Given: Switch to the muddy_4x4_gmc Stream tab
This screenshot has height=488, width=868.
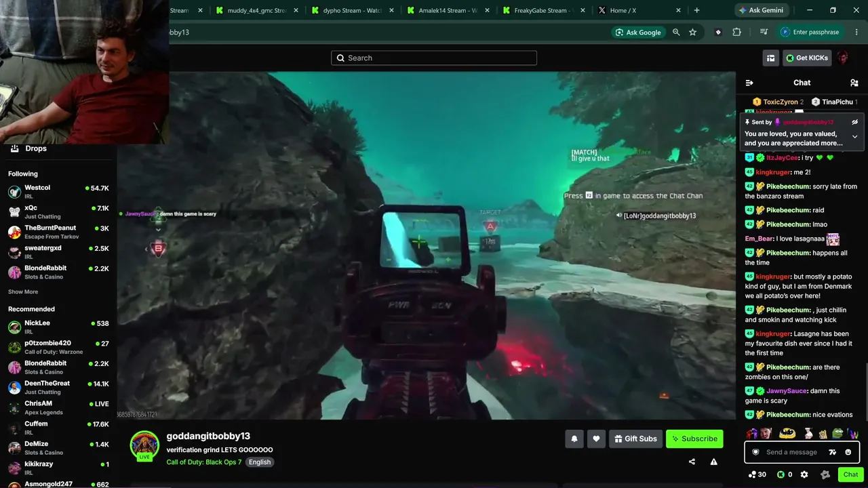Looking at the screenshot, I should 257,10.
